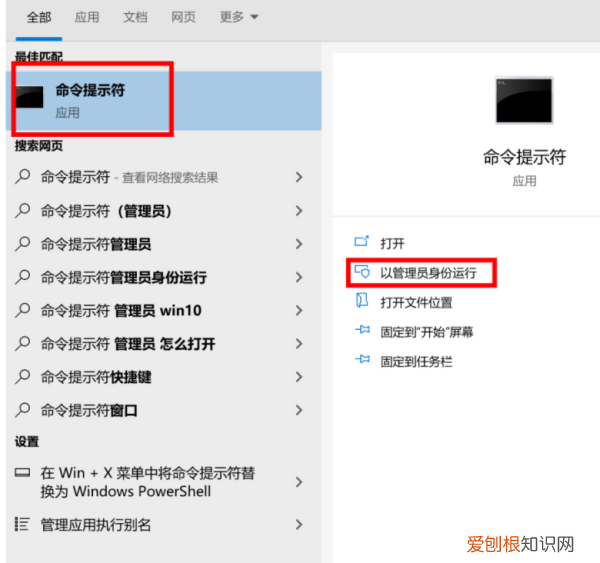Click the pin icon for 固定到"开始"屏幕
This screenshot has width=600, height=563.
pos(362,330)
